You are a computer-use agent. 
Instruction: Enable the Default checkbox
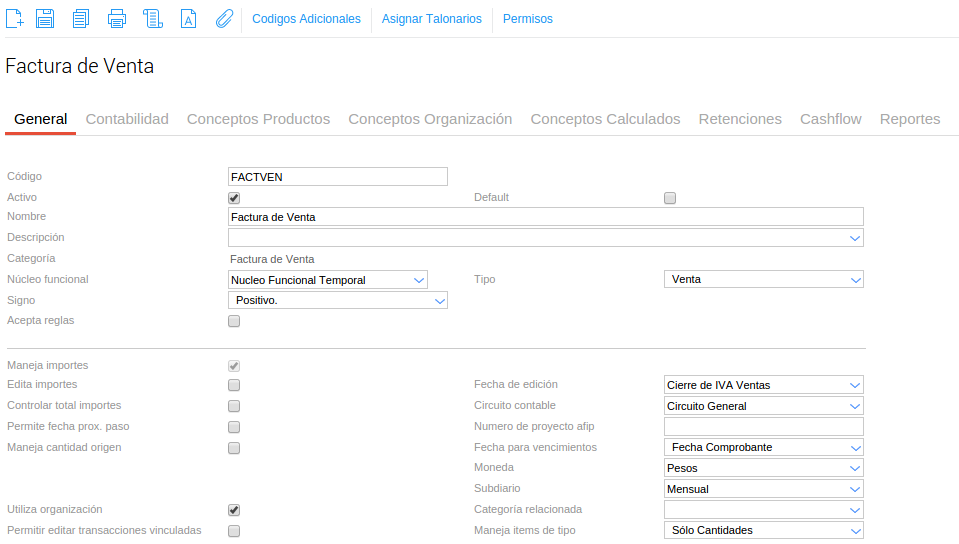(x=670, y=198)
